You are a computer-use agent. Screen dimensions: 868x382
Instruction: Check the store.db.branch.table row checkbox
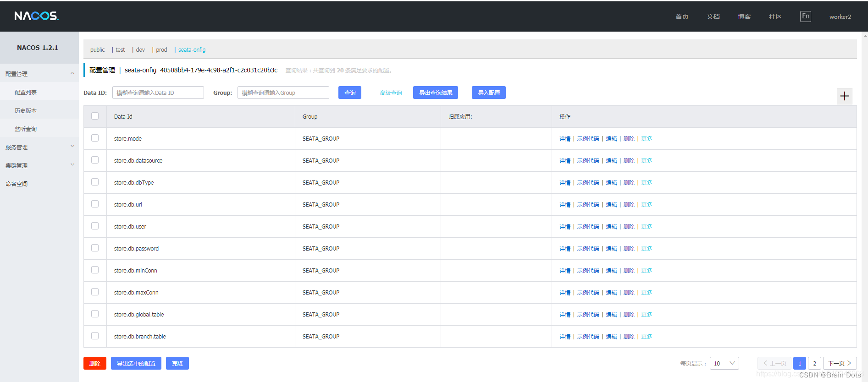click(x=95, y=336)
